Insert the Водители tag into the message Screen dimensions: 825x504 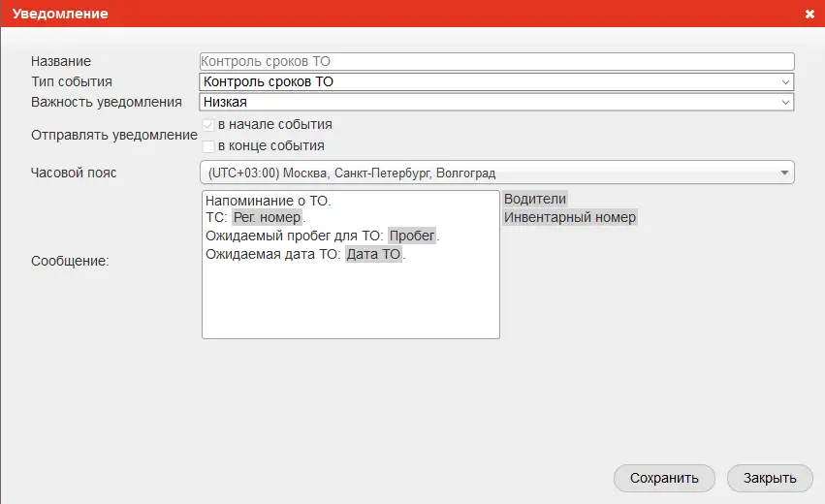coord(534,199)
